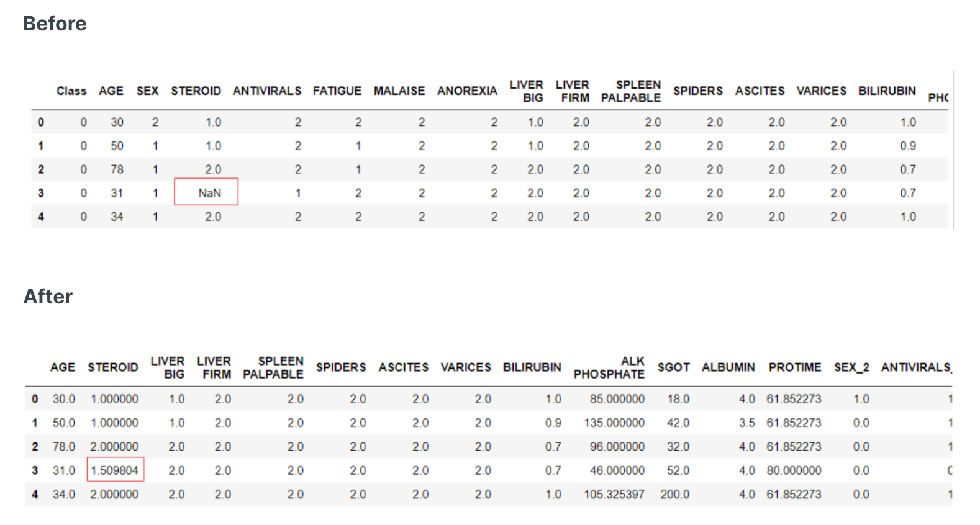
Task: Click the 80.000000 PROTIME cell
Action: tap(793, 470)
